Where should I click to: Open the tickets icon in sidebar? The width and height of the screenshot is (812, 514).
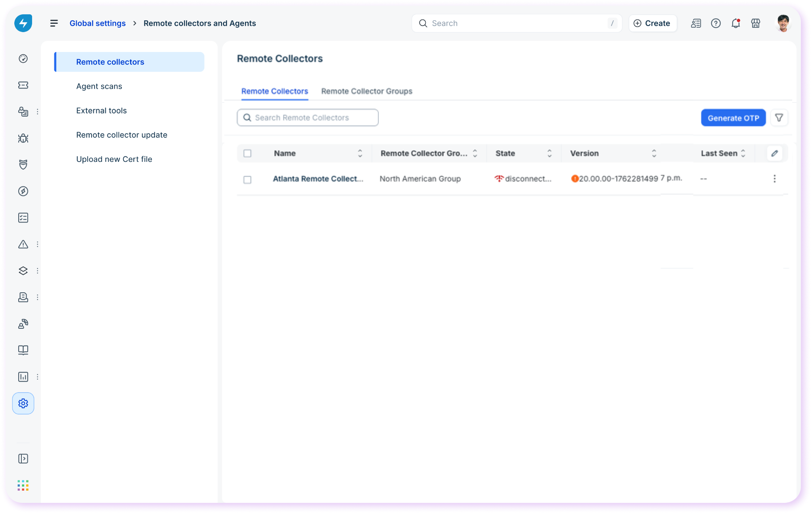tap(23, 85)
